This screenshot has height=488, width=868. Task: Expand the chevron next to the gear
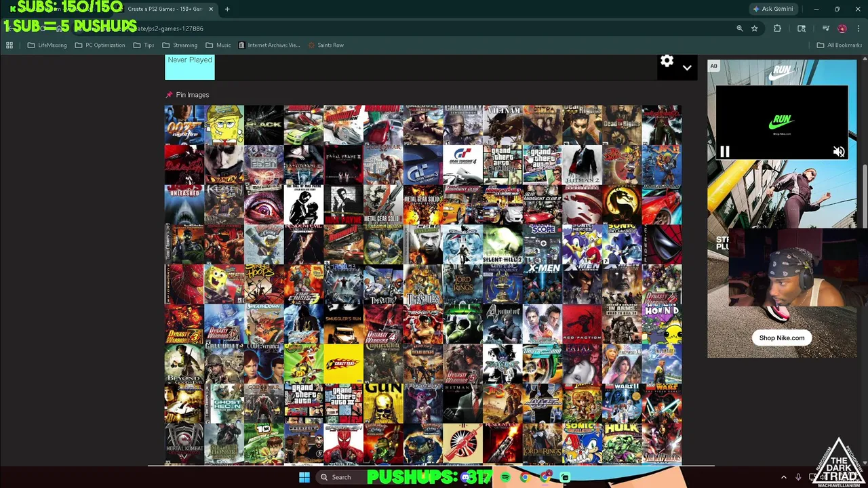pos(687,68)
